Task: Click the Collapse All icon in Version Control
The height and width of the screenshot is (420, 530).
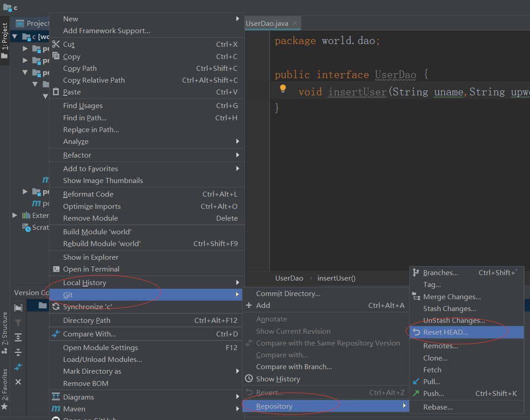Action: point(18,352)
